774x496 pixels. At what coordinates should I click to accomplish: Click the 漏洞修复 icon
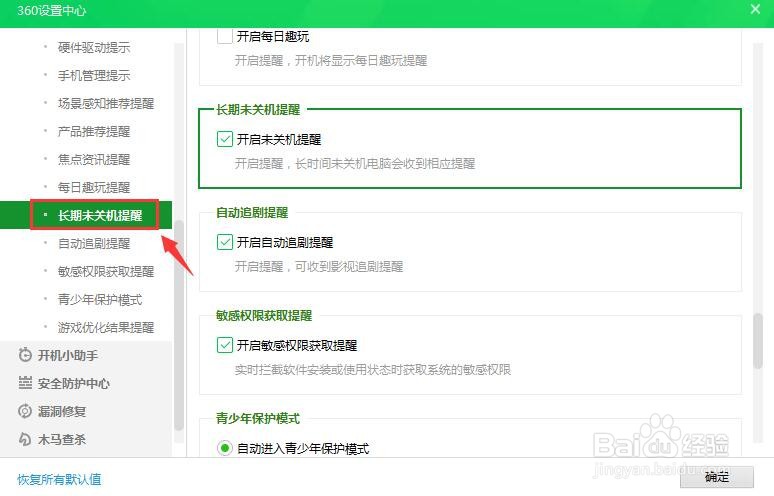pos(25,411)
